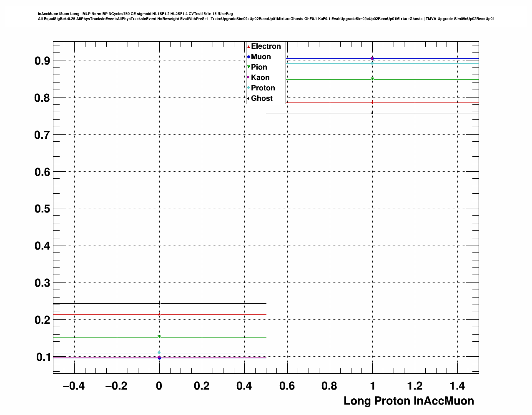The width and height of the screenshot is (532, 415).
Task: Click the black Ghost marker in the legend
Action: (248, 98)
